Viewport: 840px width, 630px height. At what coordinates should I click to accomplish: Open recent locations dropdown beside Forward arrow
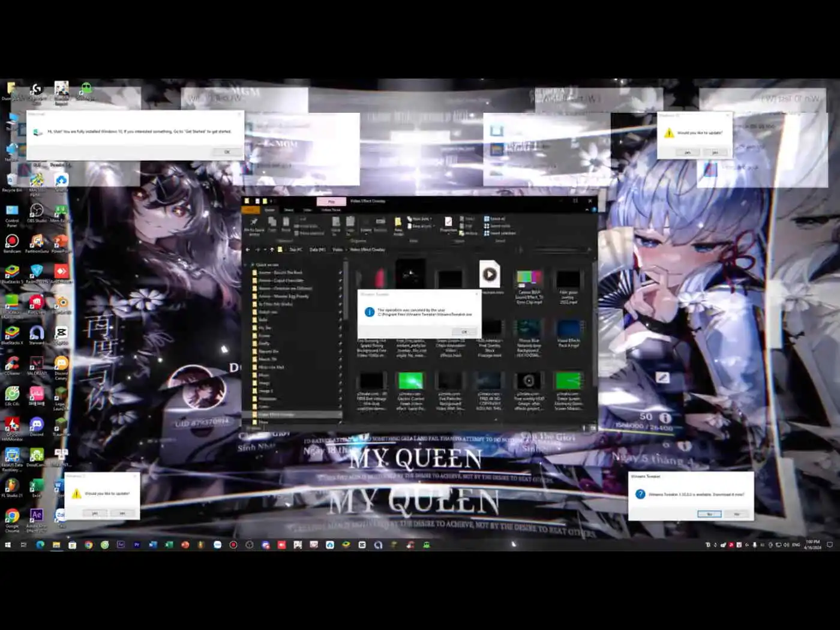coord(265,250)
